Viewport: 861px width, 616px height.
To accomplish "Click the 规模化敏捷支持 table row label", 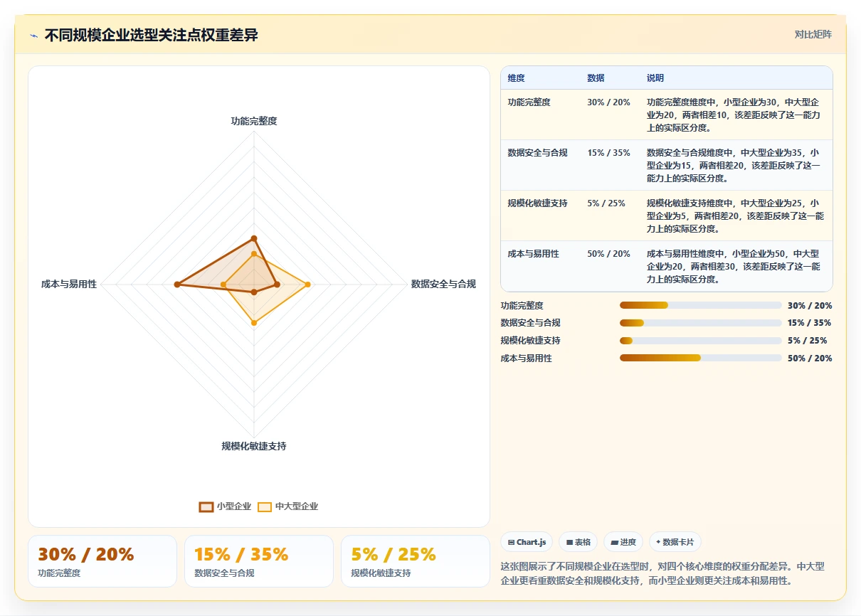I will (x=538, y=203).
